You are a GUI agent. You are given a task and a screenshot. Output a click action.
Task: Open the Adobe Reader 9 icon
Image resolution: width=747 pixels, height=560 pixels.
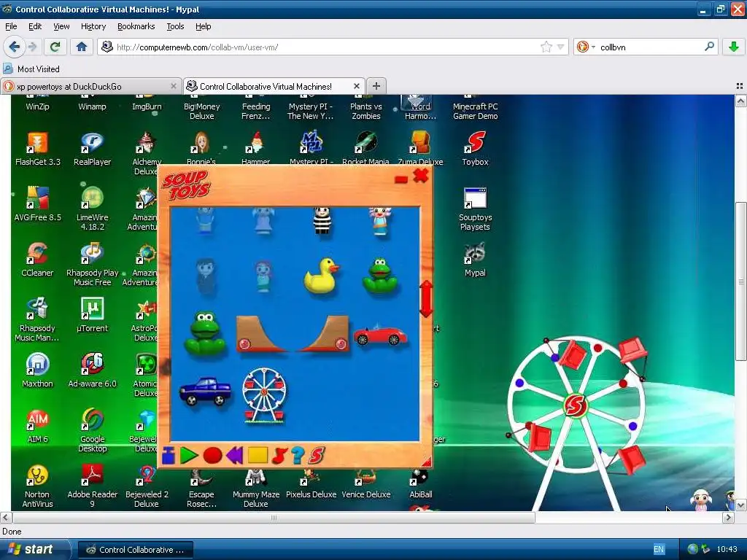click(x=92, y=486)
